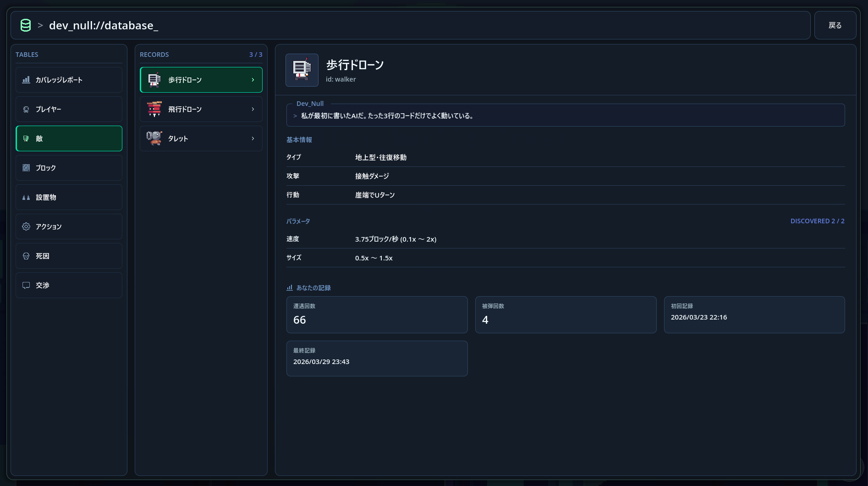Image resolution: width=868 pixels, height=486 pixels.
Task: Open the アクション table
Action: point(69,226)
